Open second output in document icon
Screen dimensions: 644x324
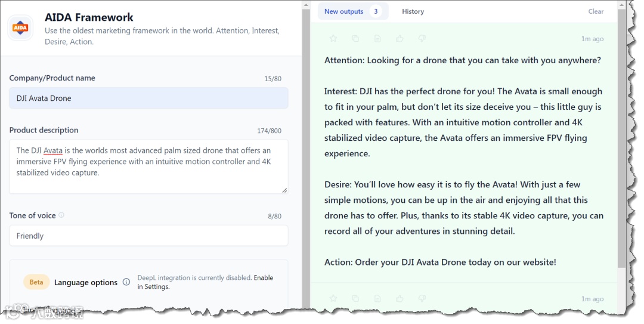click(377, 298)
